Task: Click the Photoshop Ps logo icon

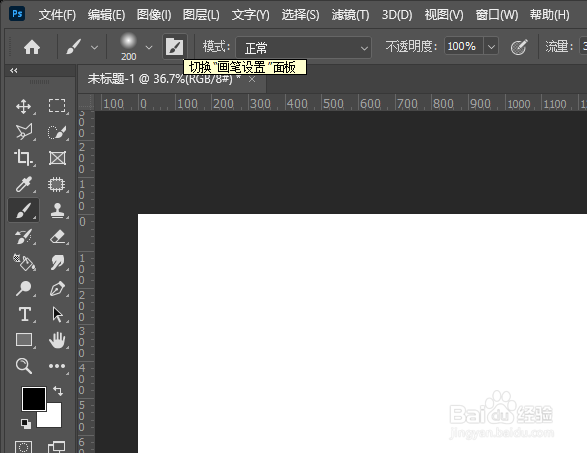Action: 17,14
